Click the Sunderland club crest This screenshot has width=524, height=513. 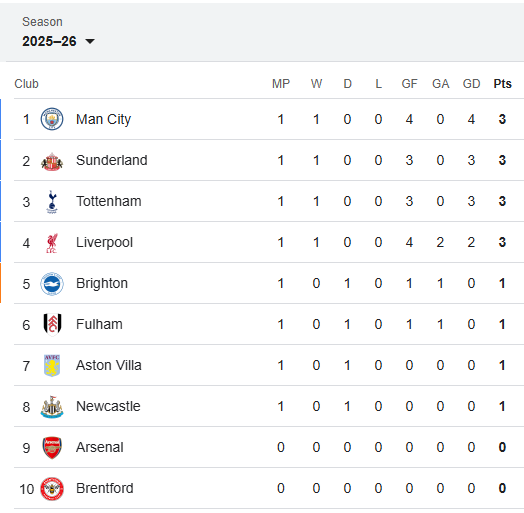(52, 162)
